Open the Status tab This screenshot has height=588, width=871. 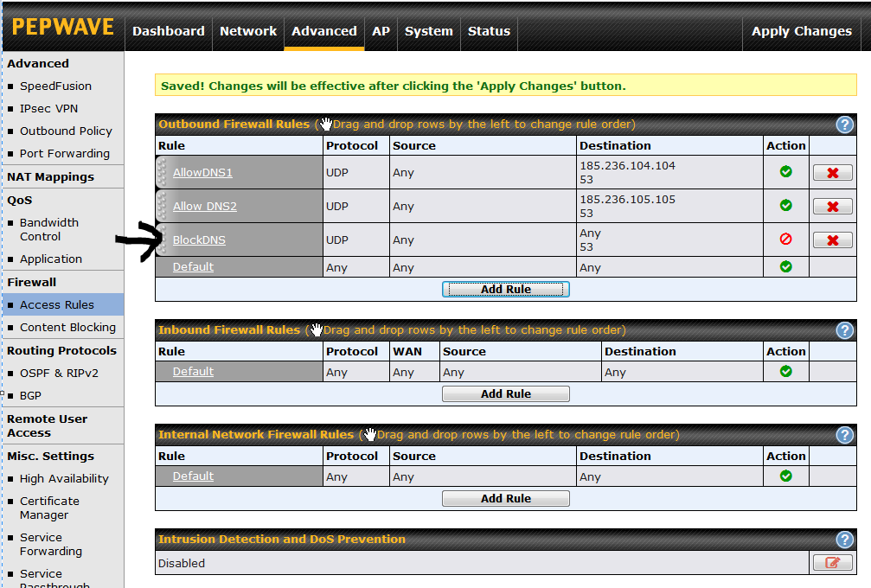pos(488,31)
